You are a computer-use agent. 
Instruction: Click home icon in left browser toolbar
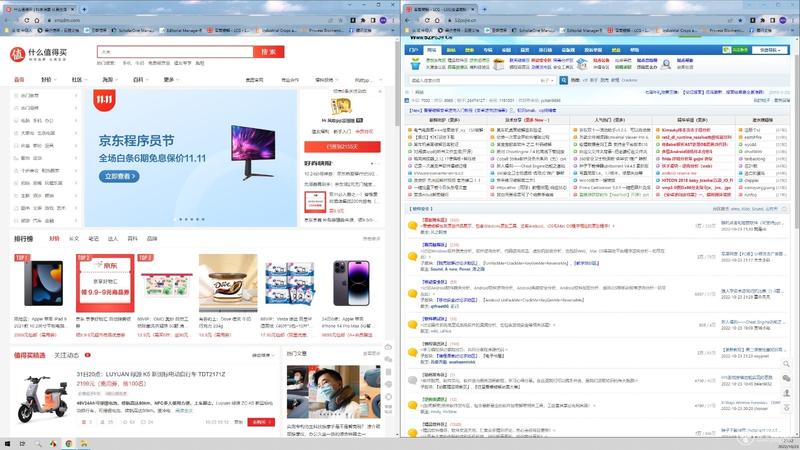coord(36,20)
